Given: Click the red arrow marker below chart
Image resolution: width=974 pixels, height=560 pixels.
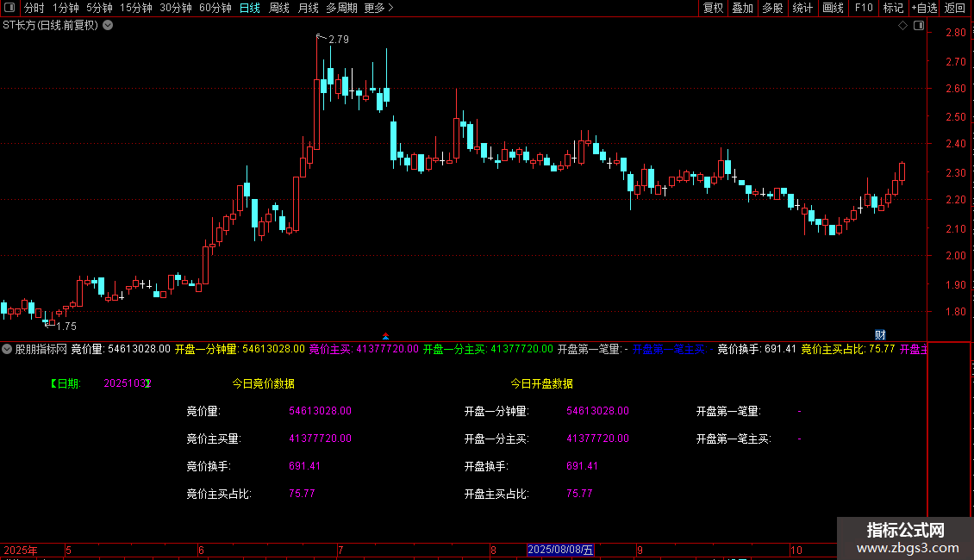Looking at the screenshot, I should coord(386,336).
